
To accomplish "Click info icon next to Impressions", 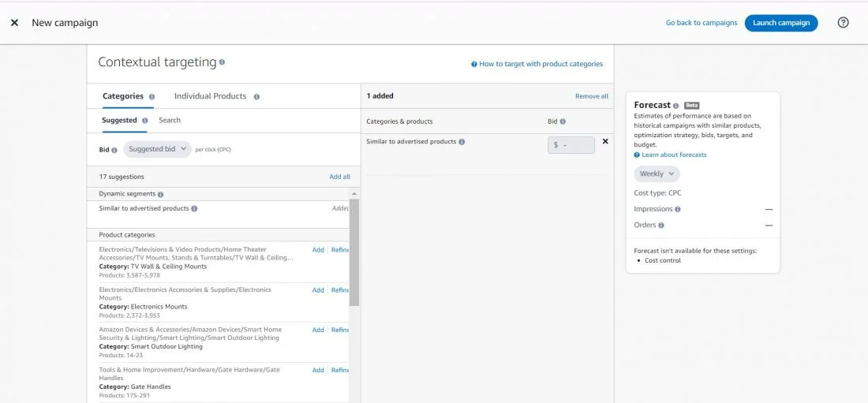I will tap(678, 209).
